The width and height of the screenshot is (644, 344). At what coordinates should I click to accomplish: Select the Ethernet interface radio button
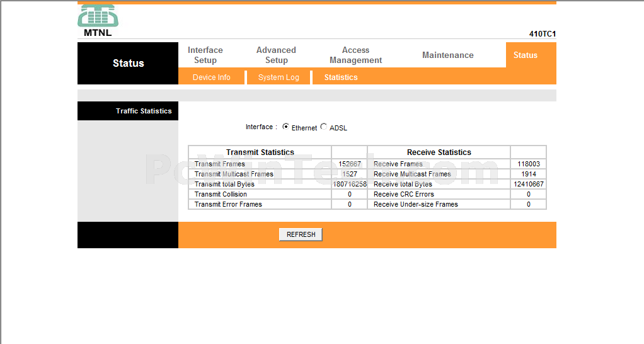pos(285,127)
